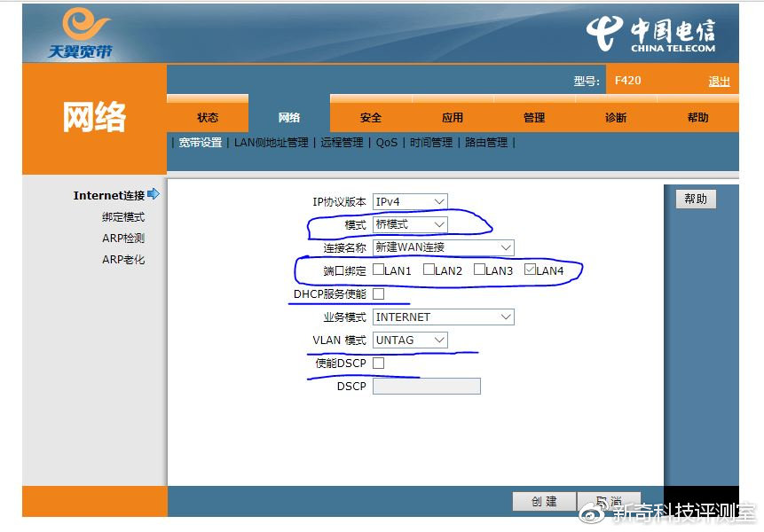The width and height of the screenshot is (764, 532).
Task: Check the LAN1 port binding checkbox
Action: pos(378,270)
